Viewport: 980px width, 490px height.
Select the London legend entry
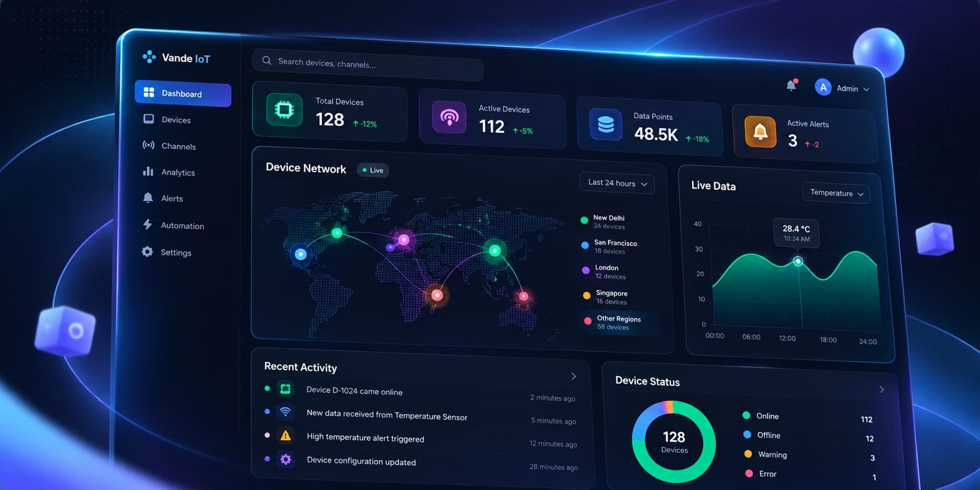tap(604, 272)
